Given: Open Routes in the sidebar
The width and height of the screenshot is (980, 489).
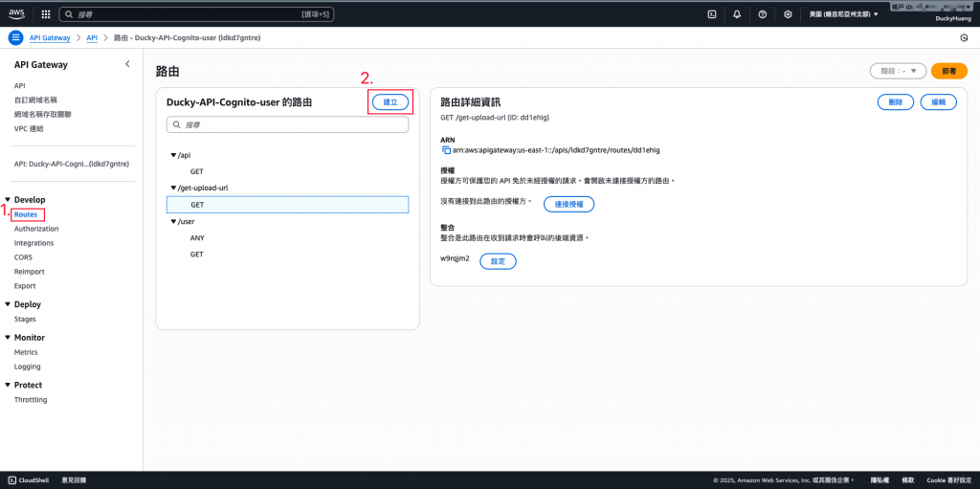Looking at the screenshot, I should (x=26, y=214).
